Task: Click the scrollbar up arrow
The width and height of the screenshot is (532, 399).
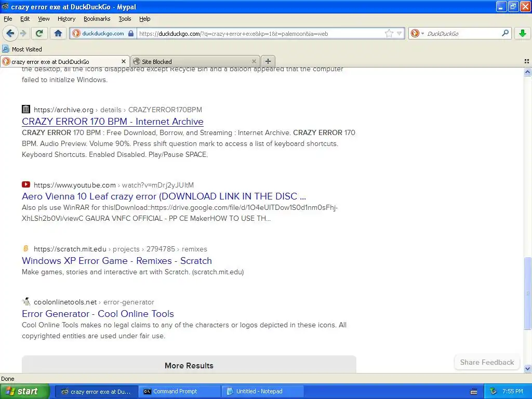Action: pos(527,72)
